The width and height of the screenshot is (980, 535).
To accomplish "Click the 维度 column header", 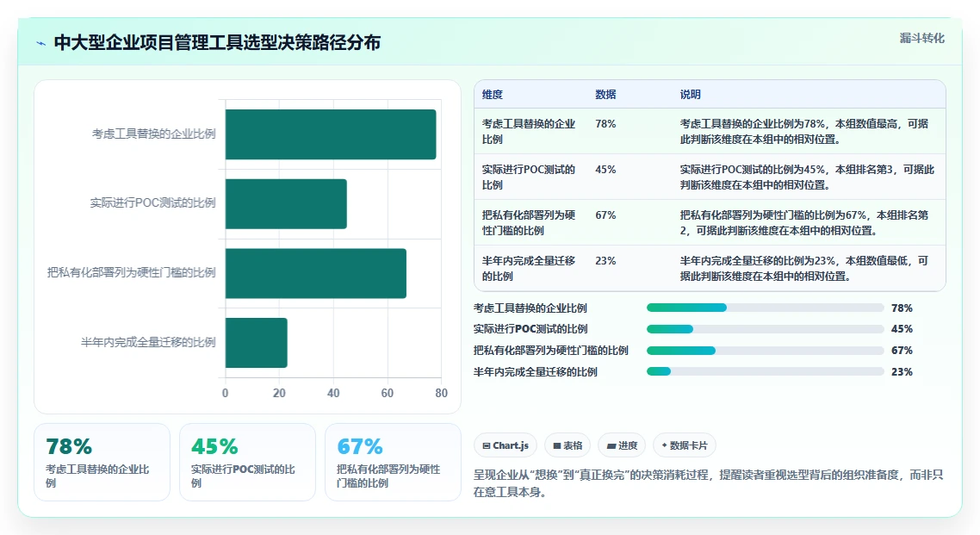I will click(493, 95).
